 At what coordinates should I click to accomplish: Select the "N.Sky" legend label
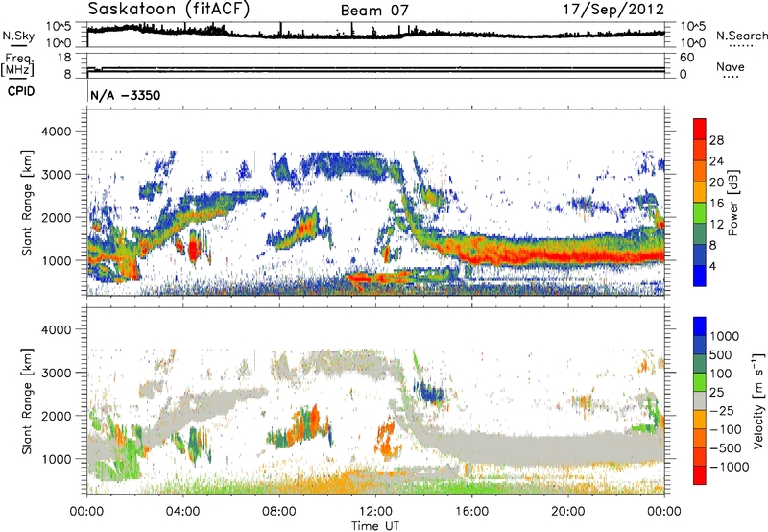18,36
